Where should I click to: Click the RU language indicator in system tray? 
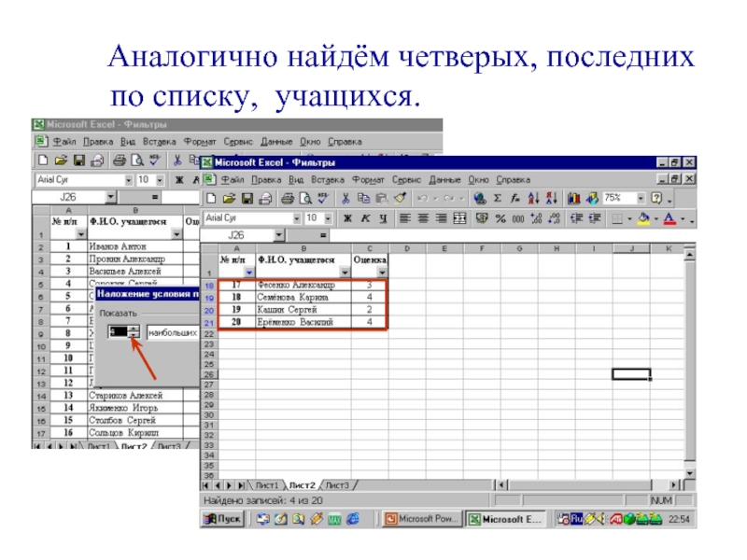click(x=576, y=519)
